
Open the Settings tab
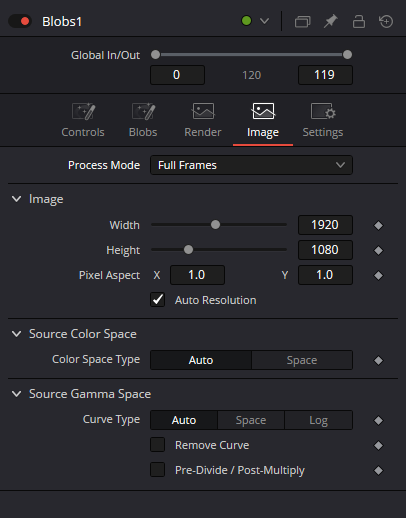(x=323, y=121)
